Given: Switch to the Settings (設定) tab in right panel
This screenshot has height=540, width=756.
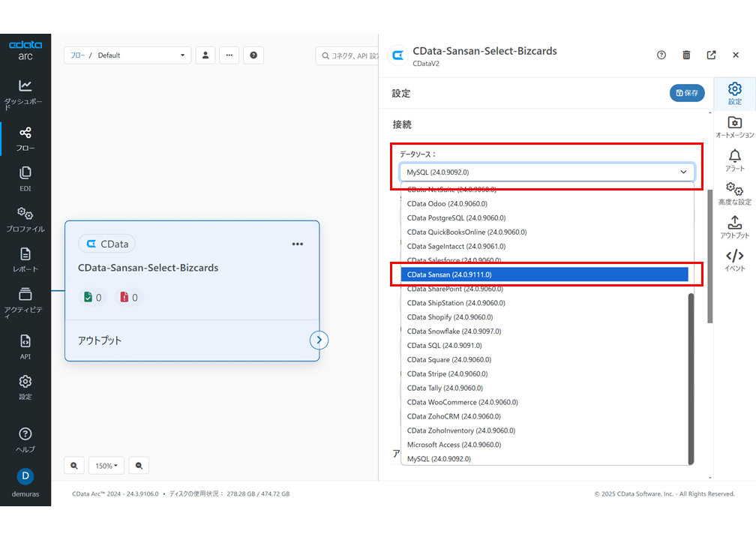Looking at the screenshot, I should pyautogui.click(x=735, y=94).
